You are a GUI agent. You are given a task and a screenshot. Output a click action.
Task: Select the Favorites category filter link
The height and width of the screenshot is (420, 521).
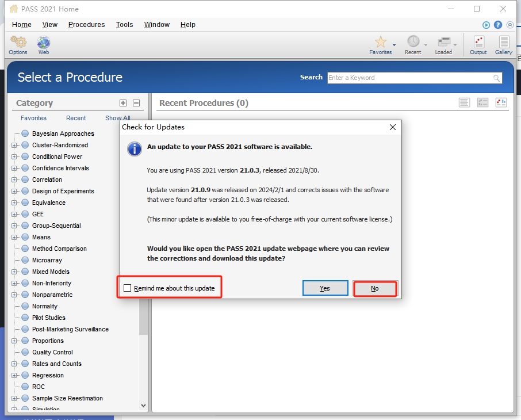tap(33, 118)
